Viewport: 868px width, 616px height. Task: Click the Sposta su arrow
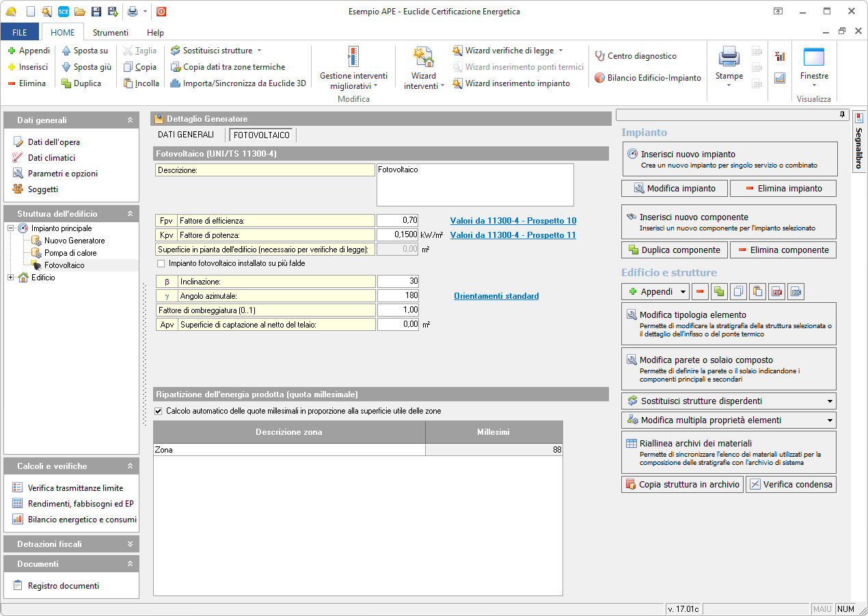66,51
